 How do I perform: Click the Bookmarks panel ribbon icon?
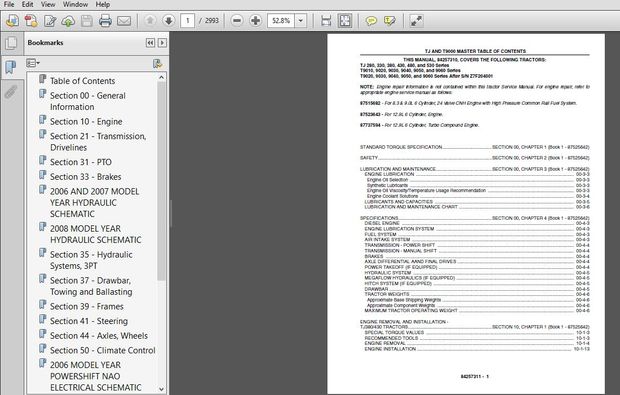click(x=11, y=66)
